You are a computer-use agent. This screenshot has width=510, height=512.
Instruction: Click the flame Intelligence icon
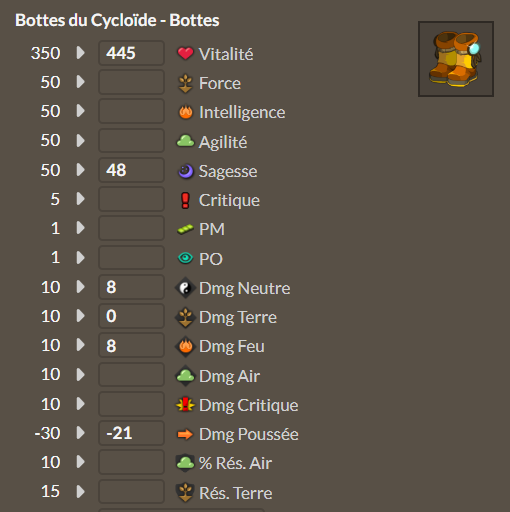tap(186, 112)
